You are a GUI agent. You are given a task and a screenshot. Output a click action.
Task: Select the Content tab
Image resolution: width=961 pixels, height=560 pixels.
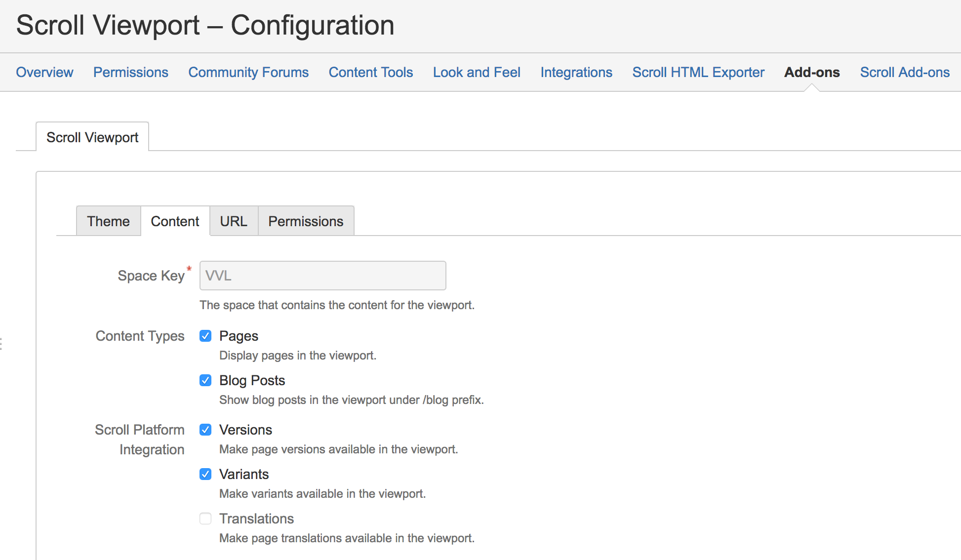pyautogui.click(x=175, y=221)
